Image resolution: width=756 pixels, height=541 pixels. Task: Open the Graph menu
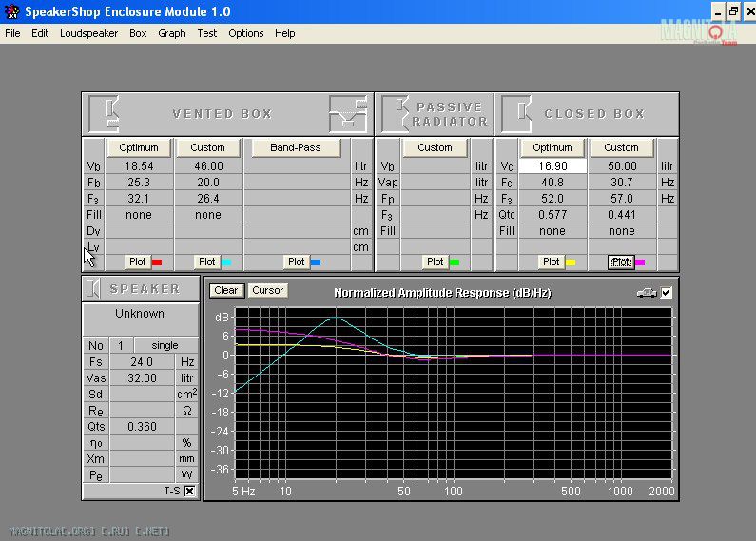(x=171, y=33)
